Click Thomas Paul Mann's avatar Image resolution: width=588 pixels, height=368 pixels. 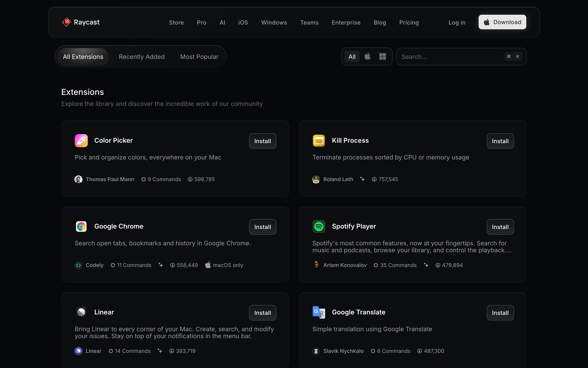(x=78, y=179)
